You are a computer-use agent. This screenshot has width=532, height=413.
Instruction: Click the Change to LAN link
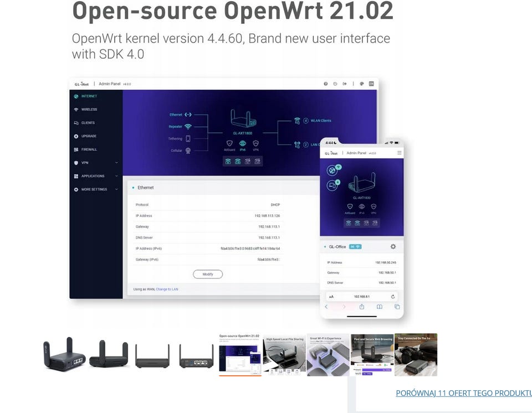pos(167,289)
